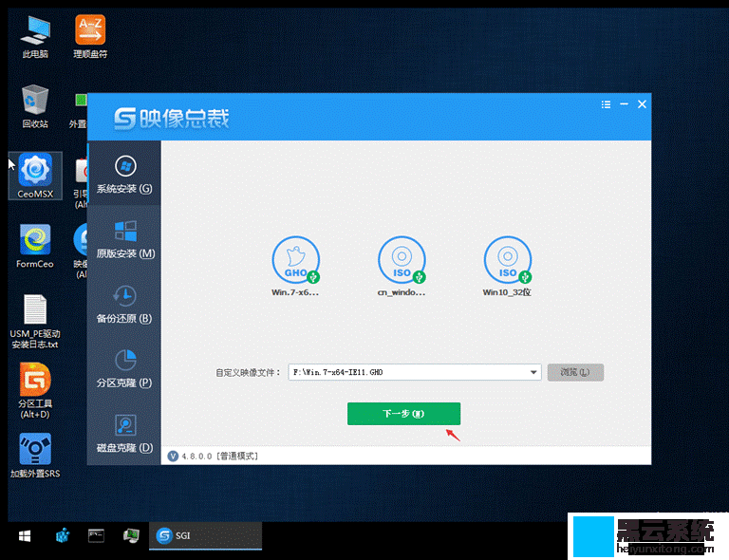729x560 pixels.
Task: Click the Windows Start button
Action: pos(23,536)
